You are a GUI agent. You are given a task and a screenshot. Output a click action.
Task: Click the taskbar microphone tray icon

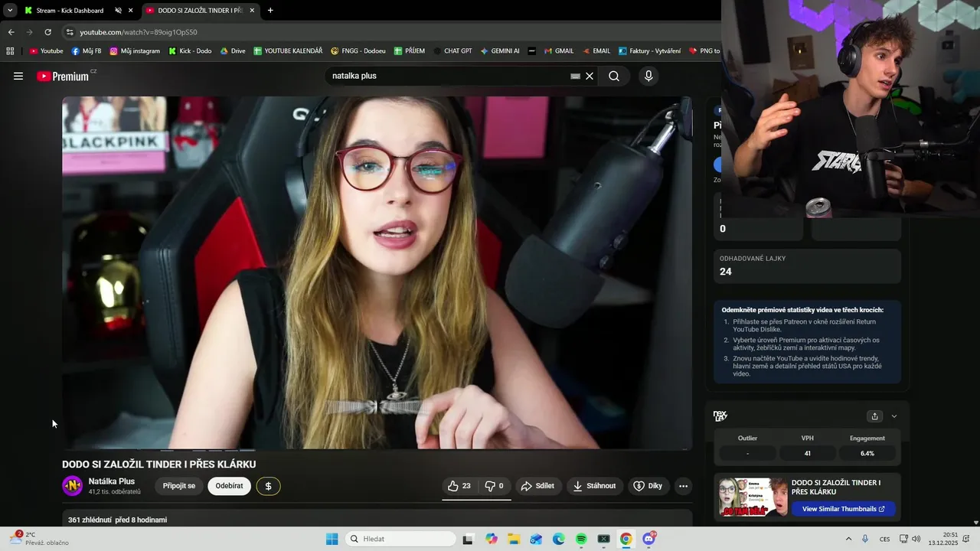click(865, 539)
